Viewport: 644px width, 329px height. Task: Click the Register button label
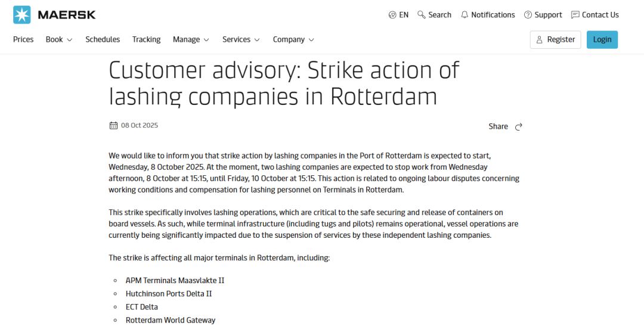click(561, 39)
